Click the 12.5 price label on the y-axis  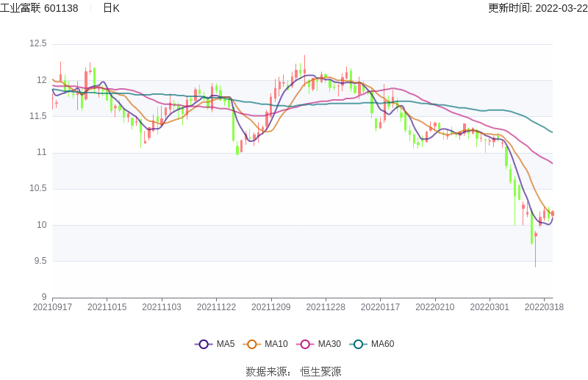point(37,44)
